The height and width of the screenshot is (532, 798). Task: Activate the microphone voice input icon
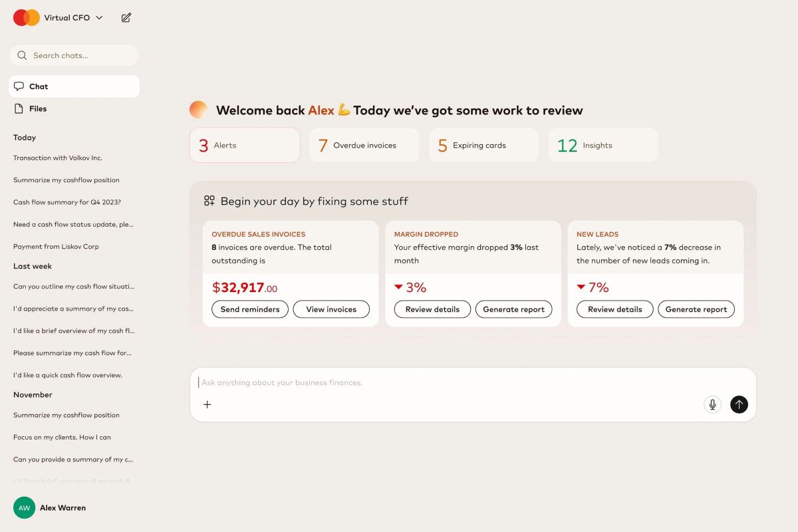(712, 404)
